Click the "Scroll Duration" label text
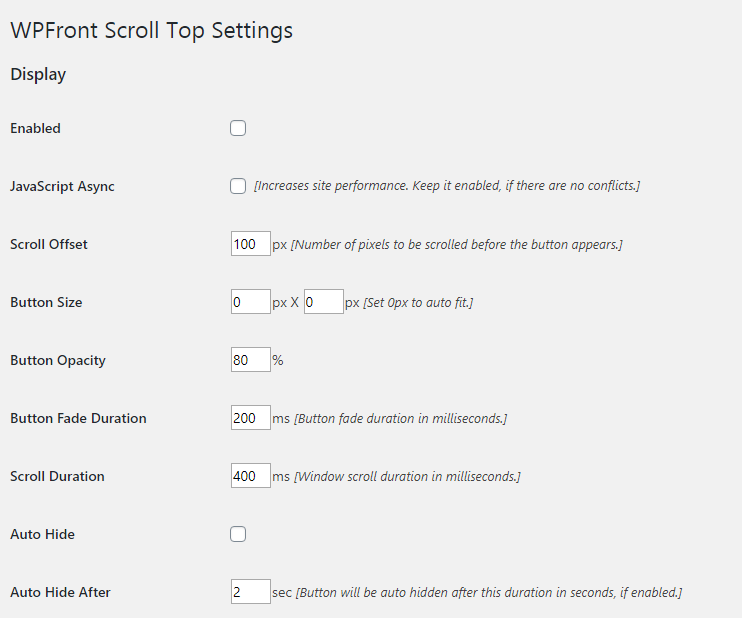This screenshot has height=618, width=742. point(57,476)
